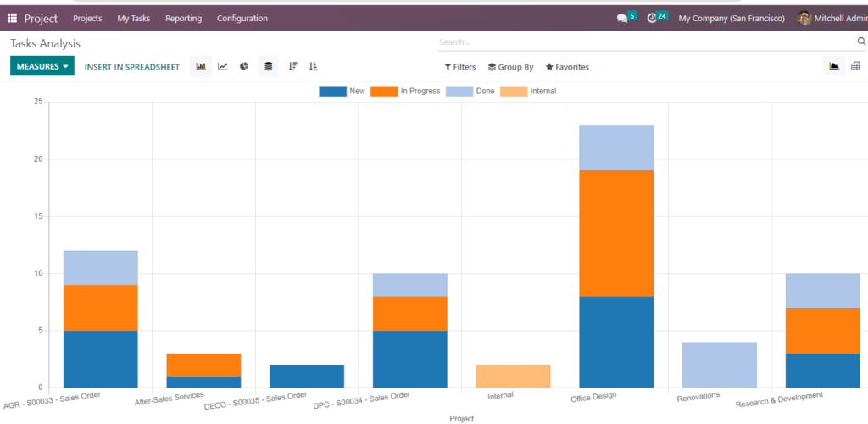Click the In Progress orange legend swatch
The width and height of the screenshot is (868, 424).
click(x=384, y=91)
